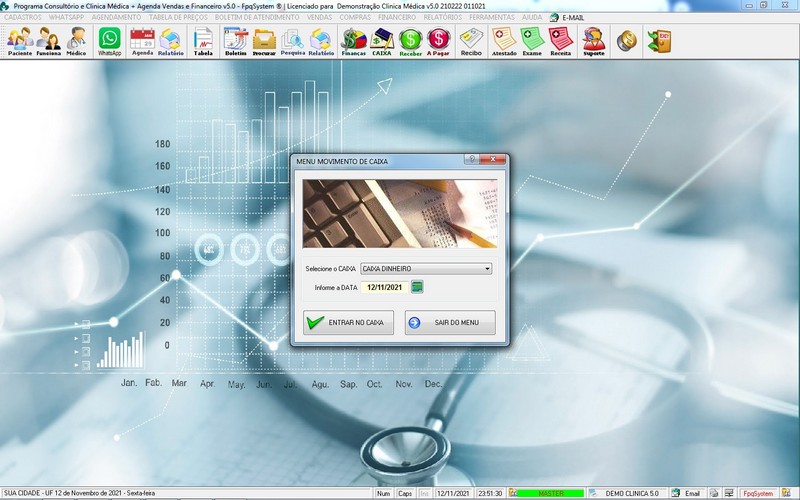Click the keyboard banner image in dialog
The height and width of the screenshot is (500, 800).
click(x=400, y=213)
